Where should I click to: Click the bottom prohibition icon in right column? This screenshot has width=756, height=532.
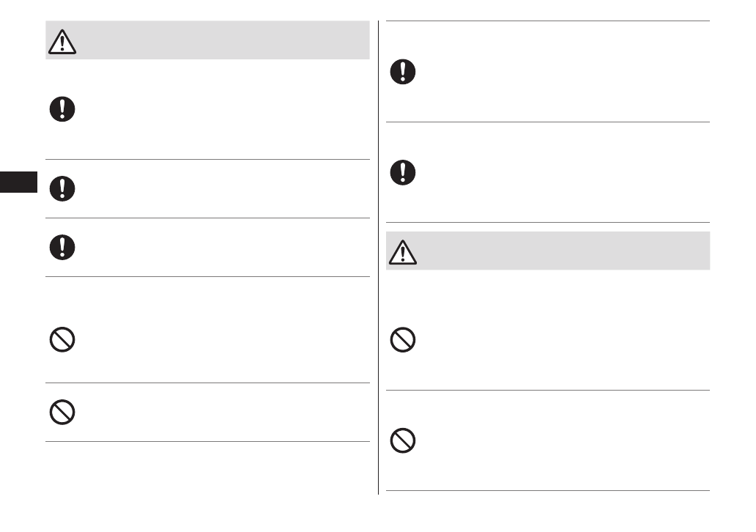tap(402, 440)
